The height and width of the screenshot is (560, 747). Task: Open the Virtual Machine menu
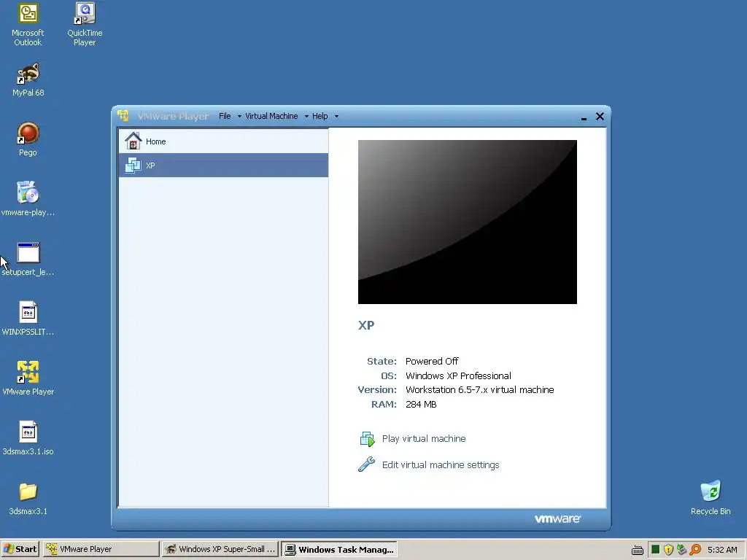pyautogui.click(x=271, y=116)
